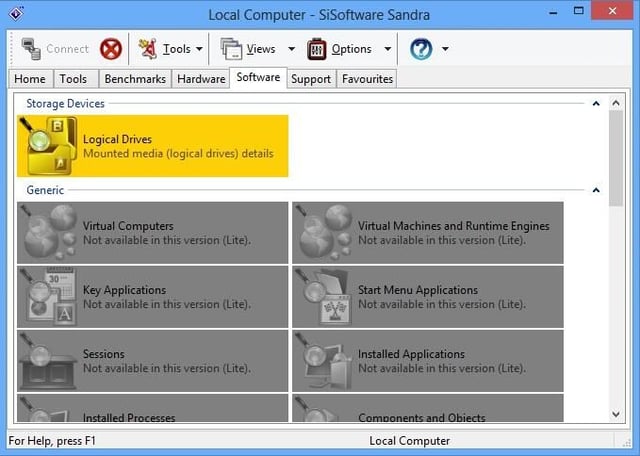The height and width of the screenshot is (456, 640).
Task: Click the Key Applications calendar icon
Action: point(49,296)
